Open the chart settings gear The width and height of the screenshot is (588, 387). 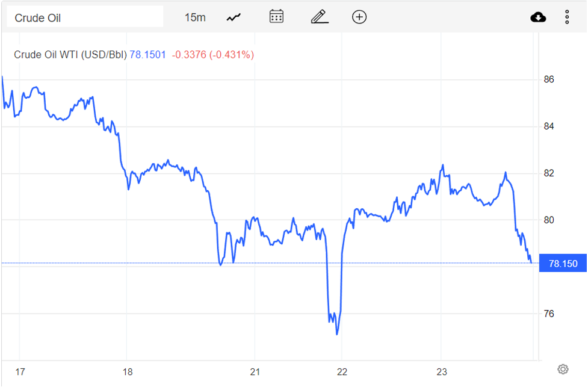pyautogui.click(x=562, y=368)
